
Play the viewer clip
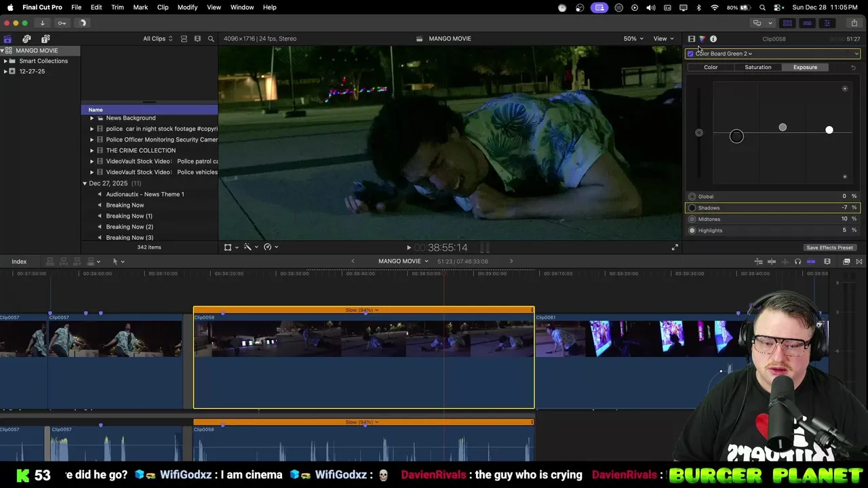(x=408, y=247)
